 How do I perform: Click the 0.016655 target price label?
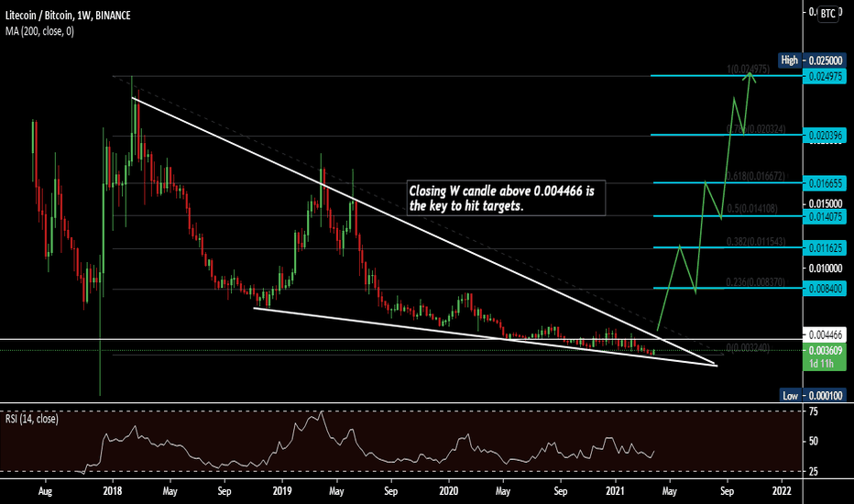click(825, 183)
